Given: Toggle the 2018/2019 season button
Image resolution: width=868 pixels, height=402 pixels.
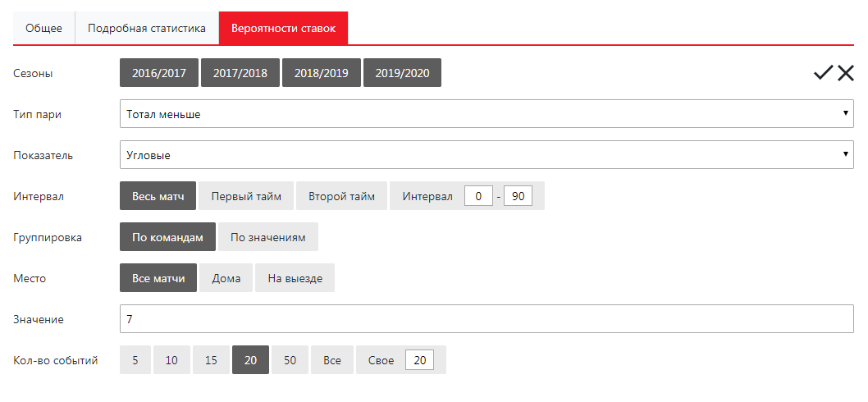Looking at the screenshot, I should coord(321,73).
